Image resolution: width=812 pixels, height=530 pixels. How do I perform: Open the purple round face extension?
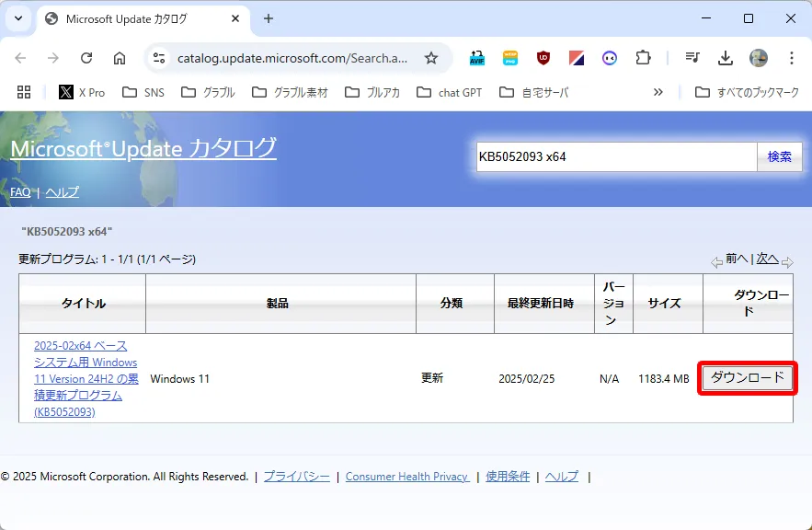tap(610, 58)
